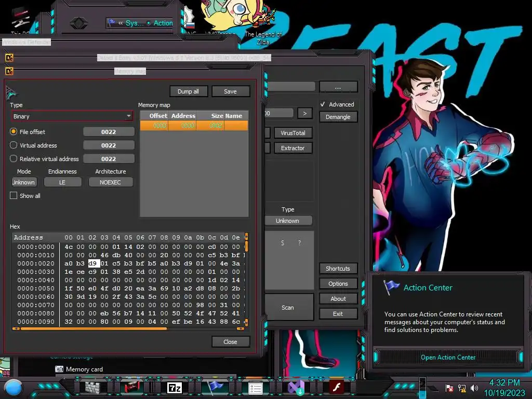
Task: Enable the Show all checkbox
Action: pyautogui.click(x=14, y=196)
